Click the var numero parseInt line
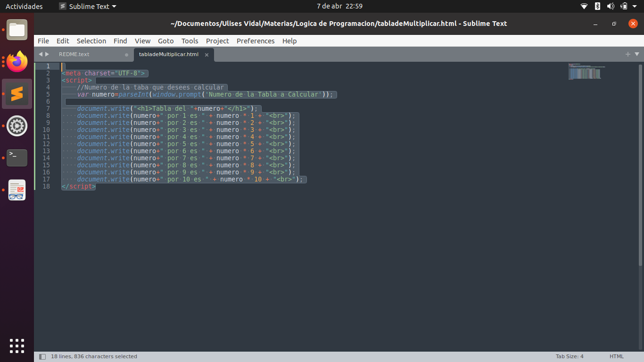Image resolution: width=644 pixels, height=362 pixels. pos(205,94)
